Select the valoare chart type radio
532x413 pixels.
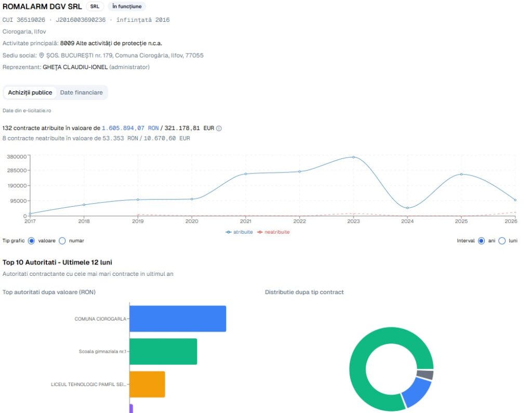[31, 241]
